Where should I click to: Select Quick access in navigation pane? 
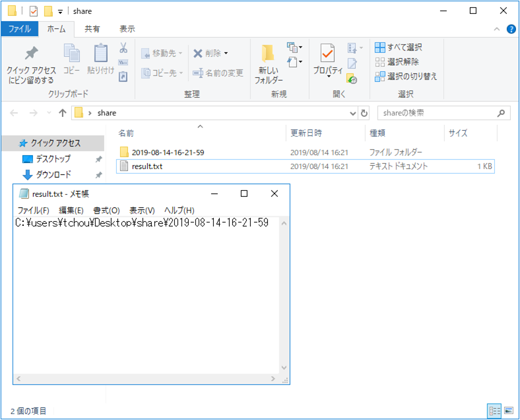[x=53, y=143]
